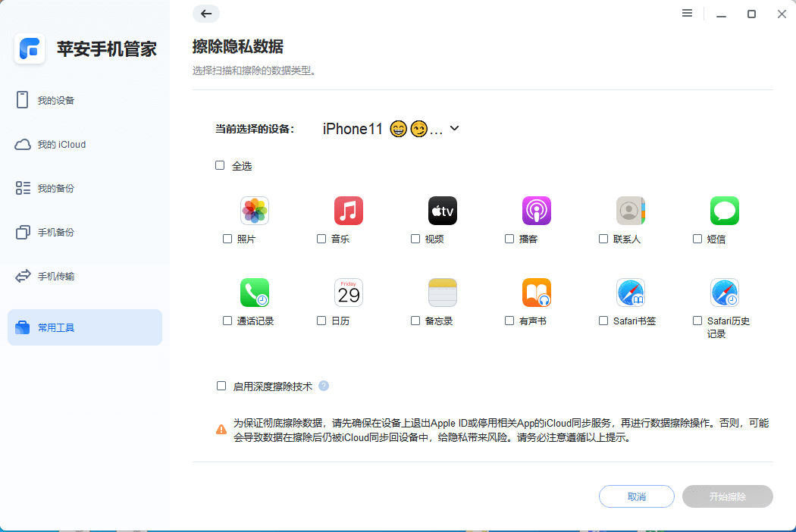Switch to 我的 iCloud in sidebar
The width and height of the screenshot is (796, 532).
click(61, 144)
